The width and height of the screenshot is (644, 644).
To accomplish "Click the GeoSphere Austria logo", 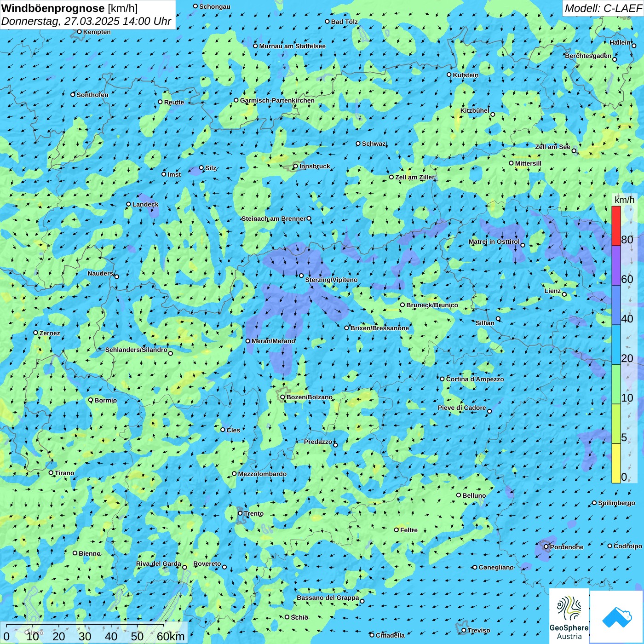I will [569, 616].
